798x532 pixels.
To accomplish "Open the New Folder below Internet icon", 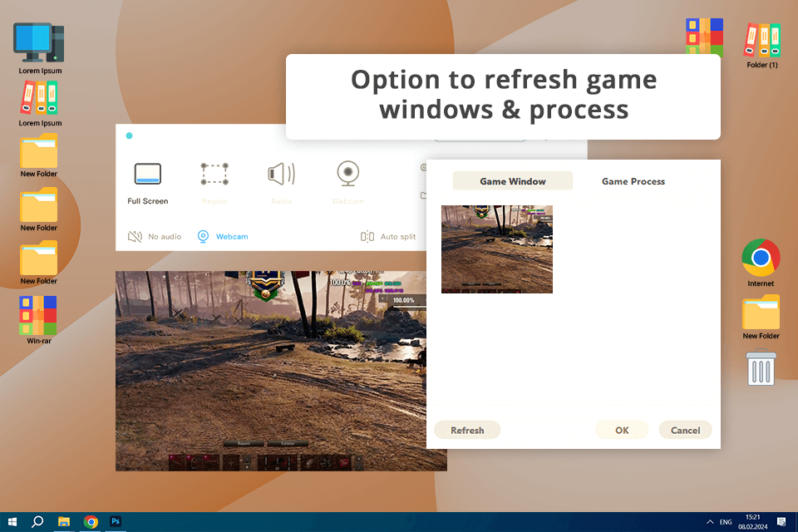I will pos(761,317).
